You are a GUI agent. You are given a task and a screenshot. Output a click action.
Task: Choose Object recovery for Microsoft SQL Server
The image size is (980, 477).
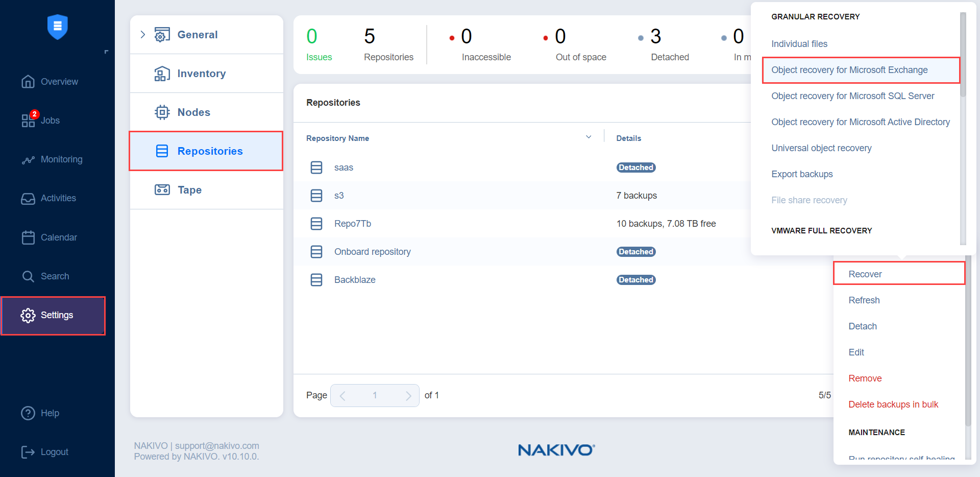[x=852, y=96]
